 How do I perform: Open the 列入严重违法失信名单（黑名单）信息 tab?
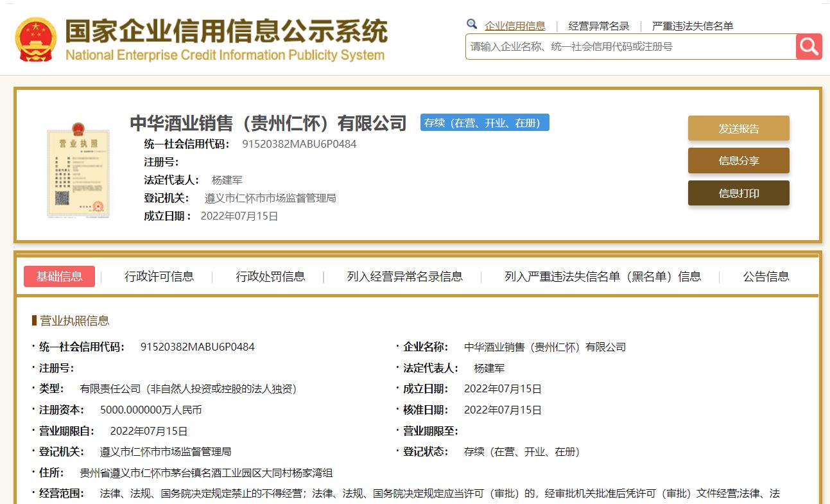click(x=603, y=277)
